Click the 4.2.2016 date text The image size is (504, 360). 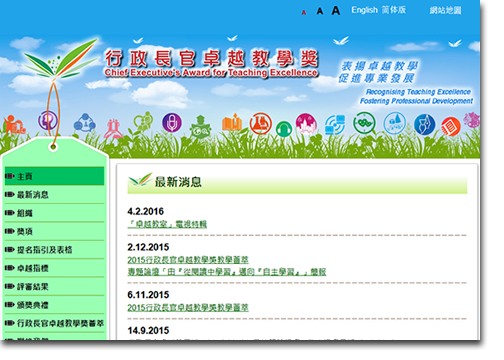(145, 211)
